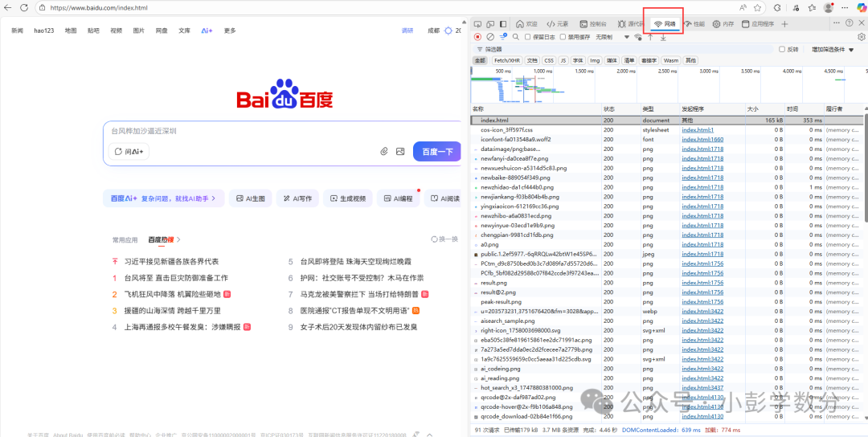This screenshot has width=868, height=437.
Task: Open network search with magnifier icon
Action: click(x=516, y=37)
